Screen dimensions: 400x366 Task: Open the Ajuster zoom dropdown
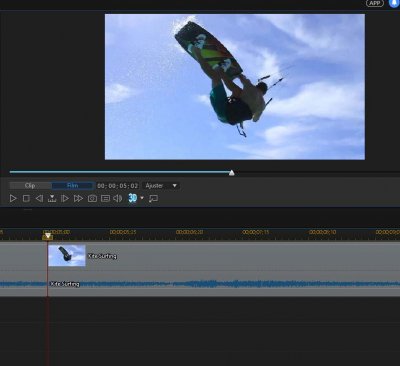pos(161,186)
